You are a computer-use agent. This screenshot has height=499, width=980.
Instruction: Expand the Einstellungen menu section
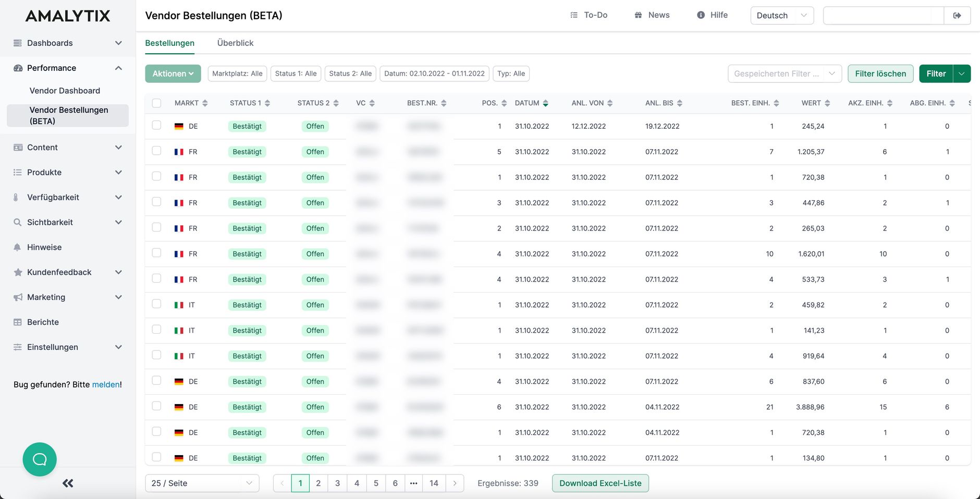[x=118, y=347]
